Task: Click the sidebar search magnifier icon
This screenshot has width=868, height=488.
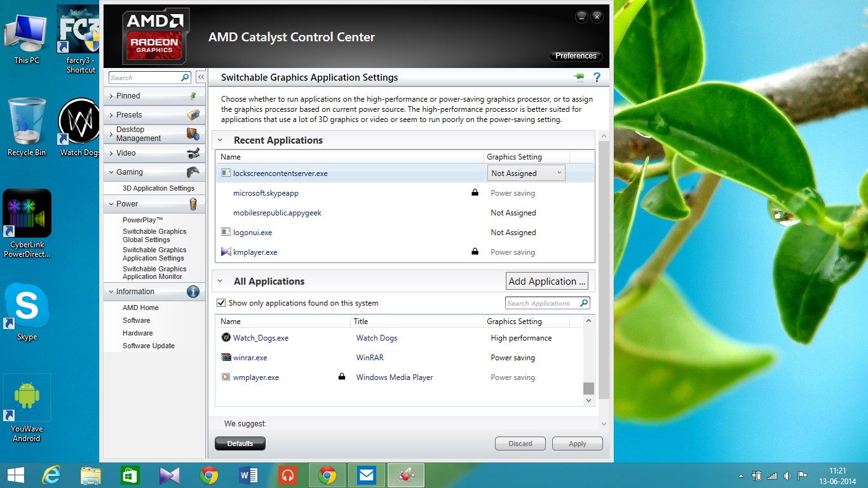Action: click(x=185, y=78)
